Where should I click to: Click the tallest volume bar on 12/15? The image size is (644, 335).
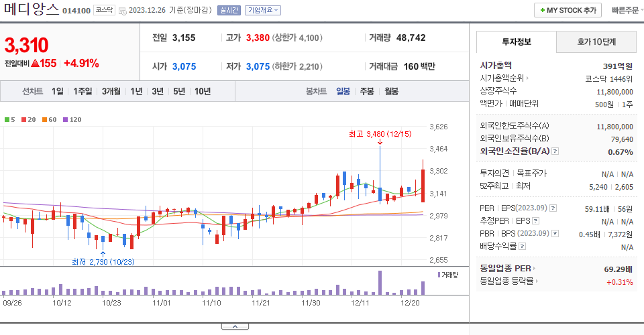coord(380,283)
